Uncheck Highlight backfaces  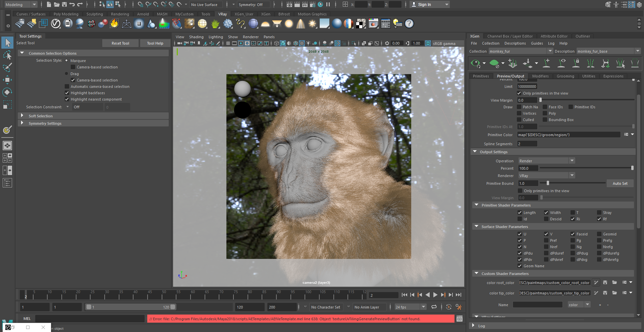point(67,93)
